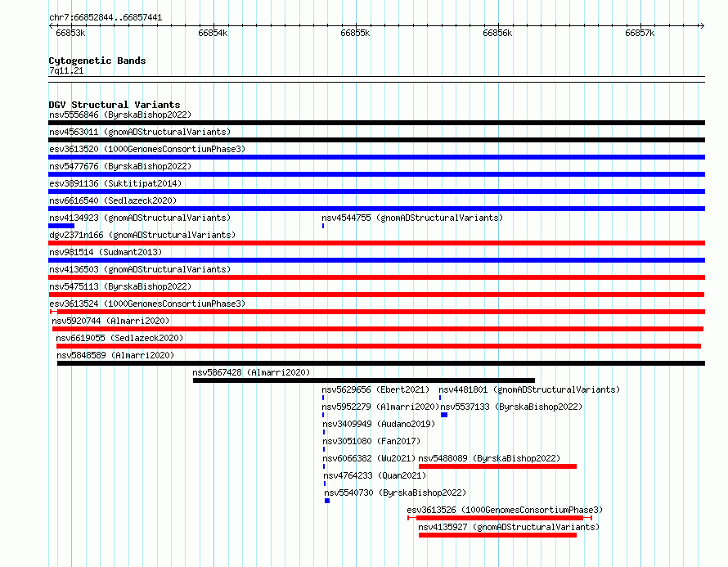This screenshot has width=728, height=567.
Task: Select the red bar under nsv6619055
Action: coord(379,346)
